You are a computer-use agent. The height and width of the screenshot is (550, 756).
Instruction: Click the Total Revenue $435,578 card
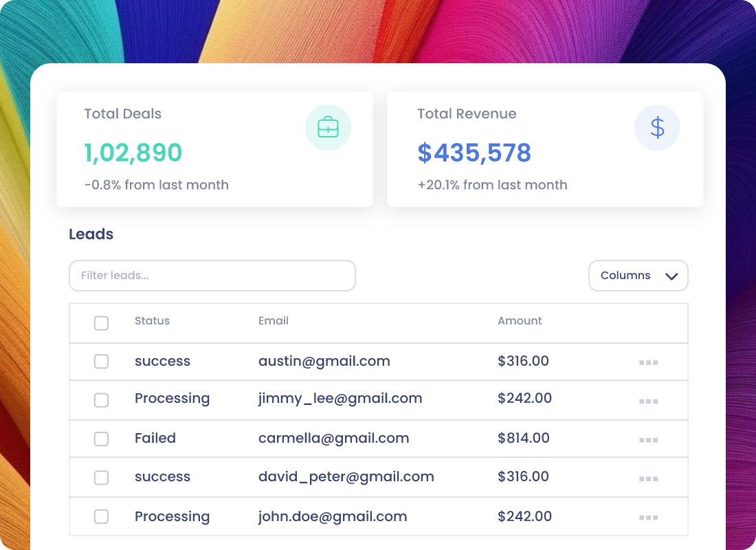click(x=545, y=149)
